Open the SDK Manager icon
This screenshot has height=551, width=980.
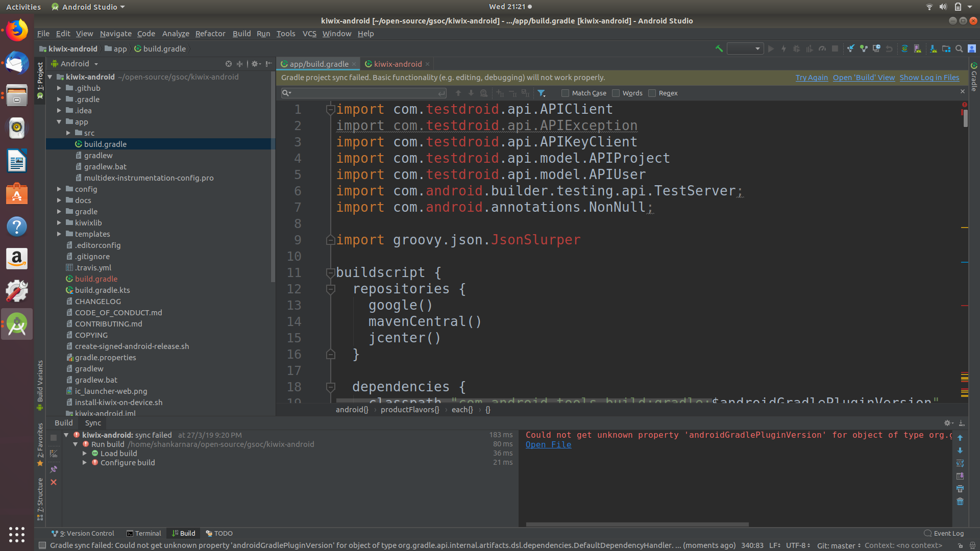point(933,49)
